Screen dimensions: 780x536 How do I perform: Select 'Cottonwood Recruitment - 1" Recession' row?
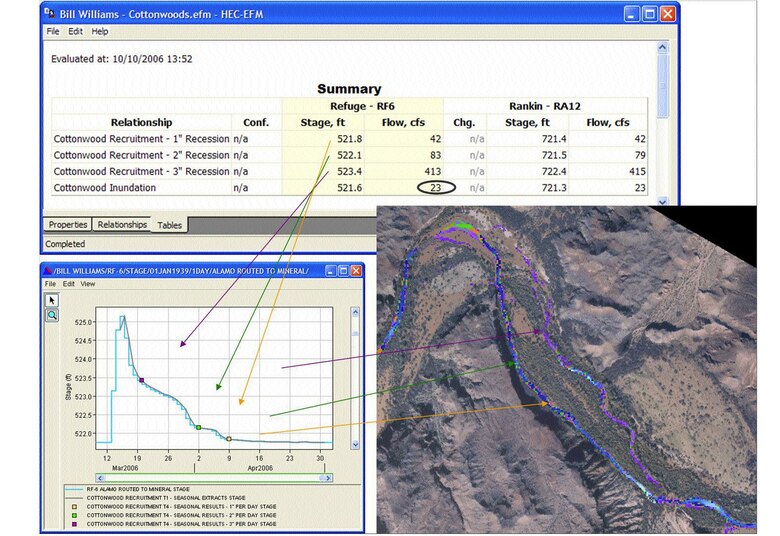[349, 139]
